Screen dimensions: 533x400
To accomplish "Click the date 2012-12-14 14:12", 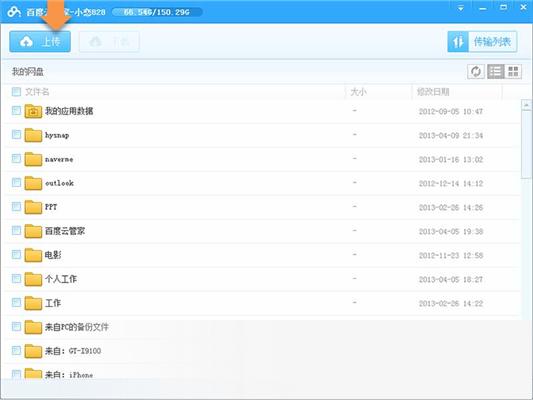I will pos(451,184).
